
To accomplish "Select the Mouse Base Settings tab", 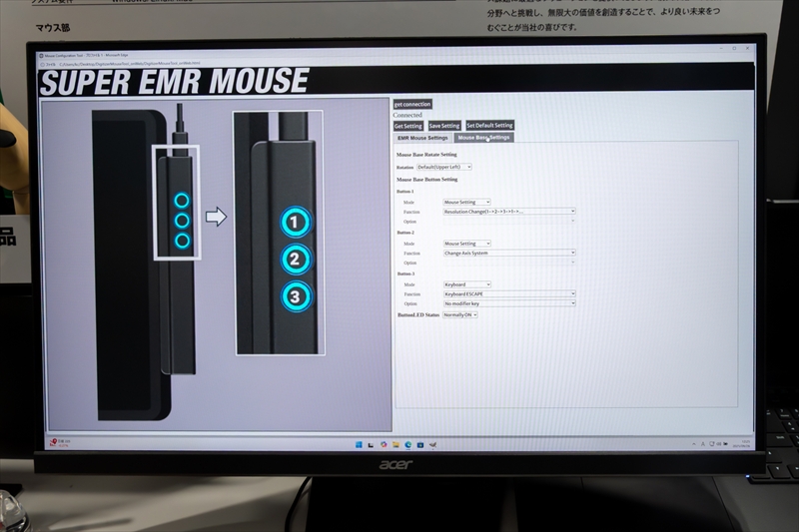I will pyautogui.click(x=483, y=138).
